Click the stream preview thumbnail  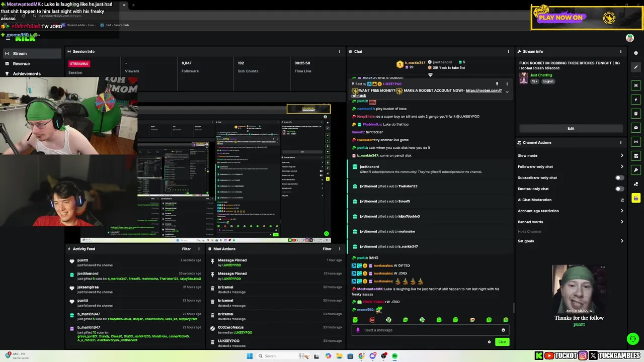click(x=205, y=172)
